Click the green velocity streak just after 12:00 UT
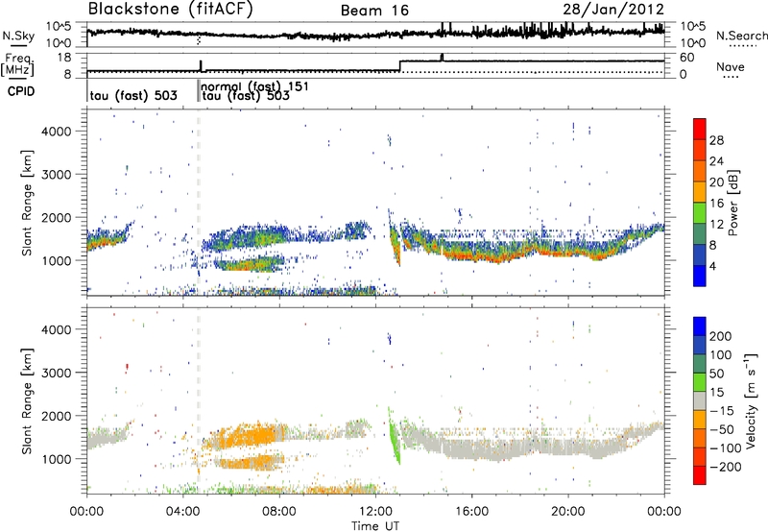Screen dimensions: 768x532 395,436
